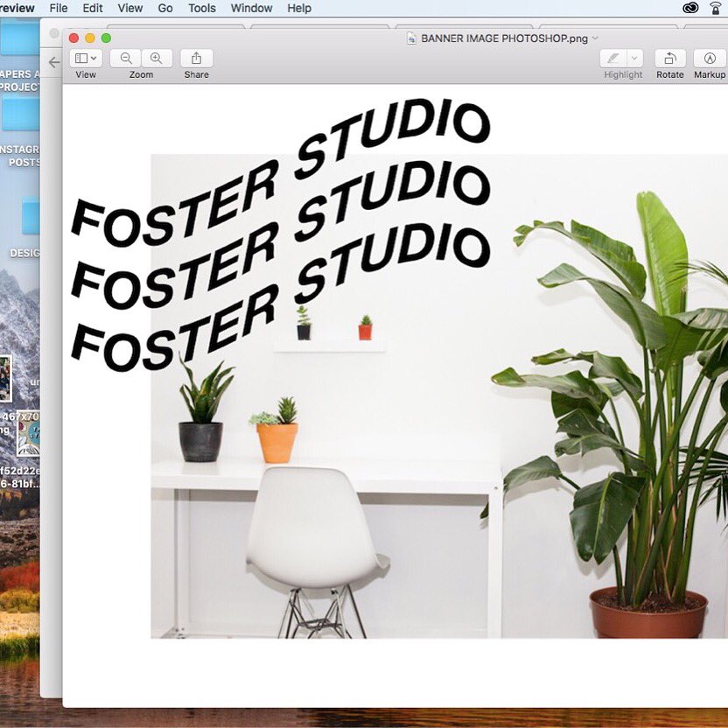The width and height of the screenshot is (728, 728).
Task: Close the Preview window with red button
Action: tap(73, 38)
